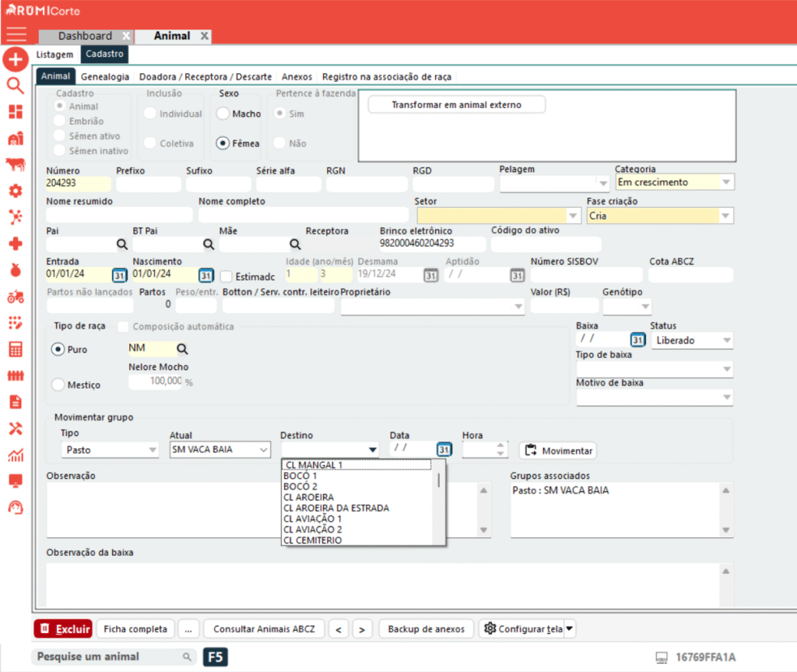Select the Macho sex option

coord(223,114)
